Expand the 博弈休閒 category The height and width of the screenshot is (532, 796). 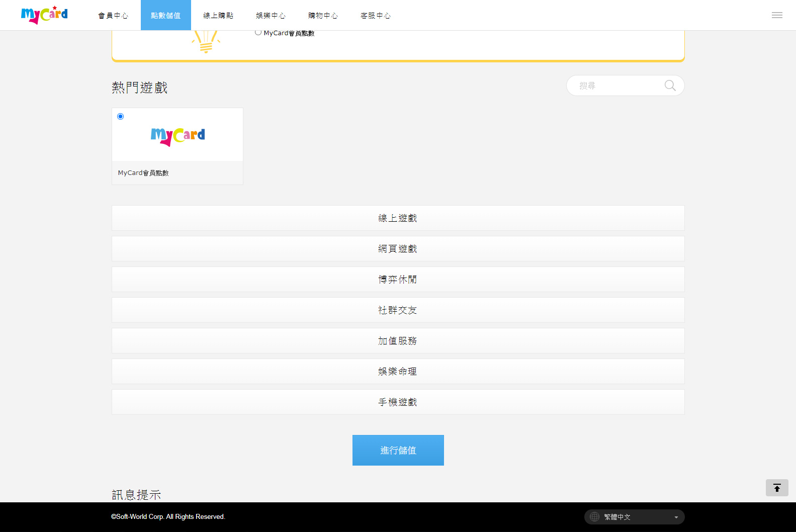398,279
